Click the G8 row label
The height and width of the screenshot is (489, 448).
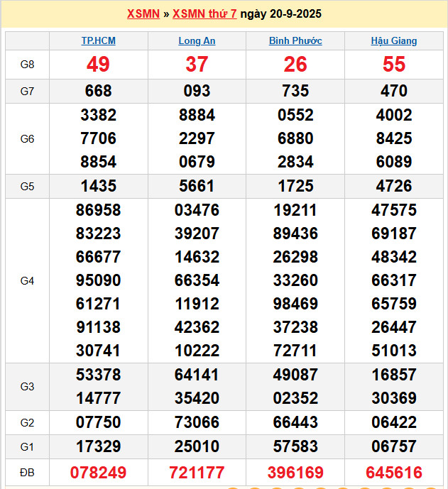point(27,65)
